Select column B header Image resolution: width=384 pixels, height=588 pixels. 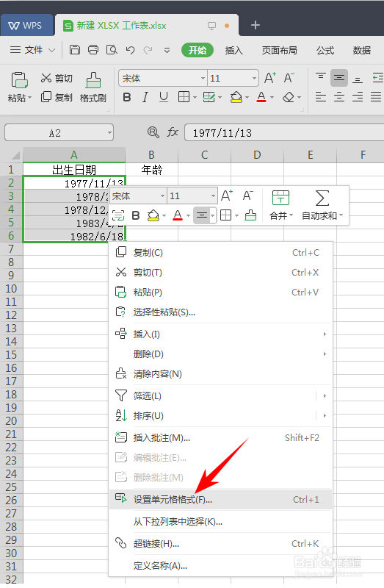[151, 155]
